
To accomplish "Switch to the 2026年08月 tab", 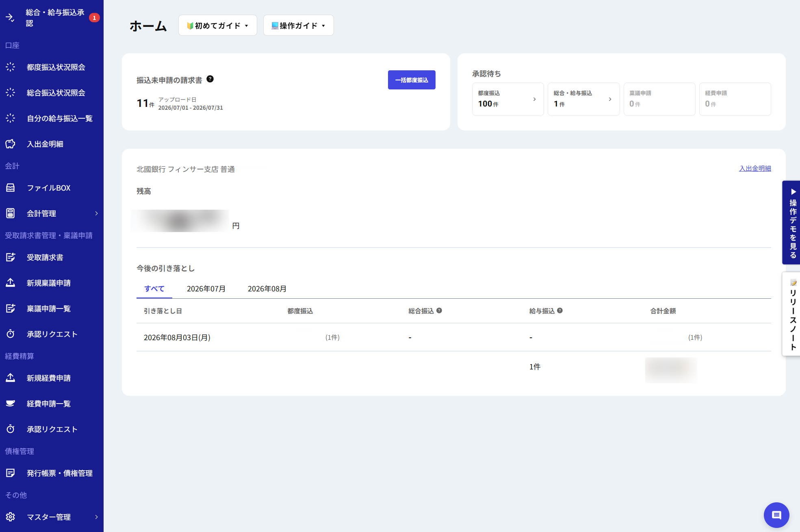I will 267,289.
